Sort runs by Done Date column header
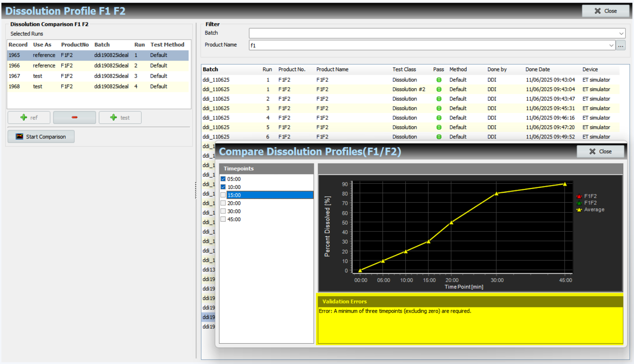The width and height of the screenshot is (634, 364). pyautogui.click(x=538, y=69)
